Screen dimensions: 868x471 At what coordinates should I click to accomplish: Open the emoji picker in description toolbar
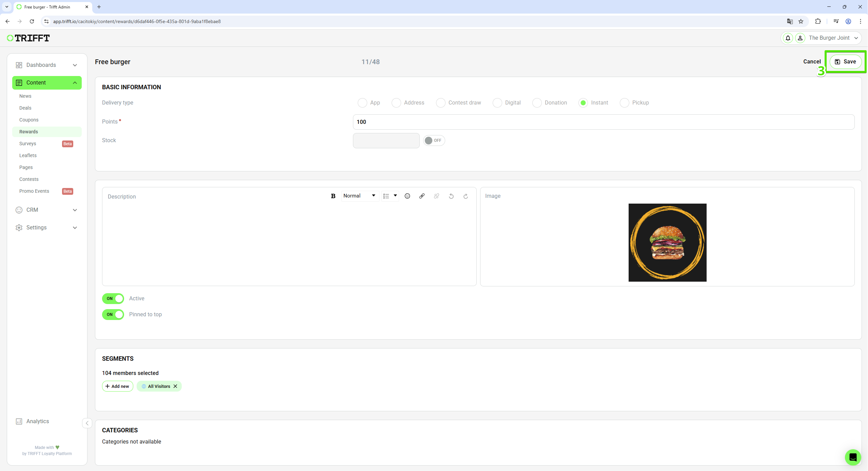(x=407, y=196)
